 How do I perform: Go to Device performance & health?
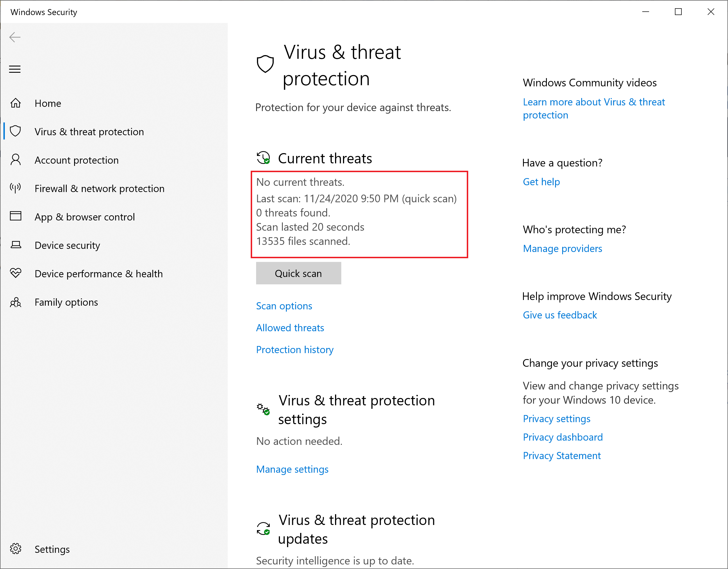[x=99, y=274]
